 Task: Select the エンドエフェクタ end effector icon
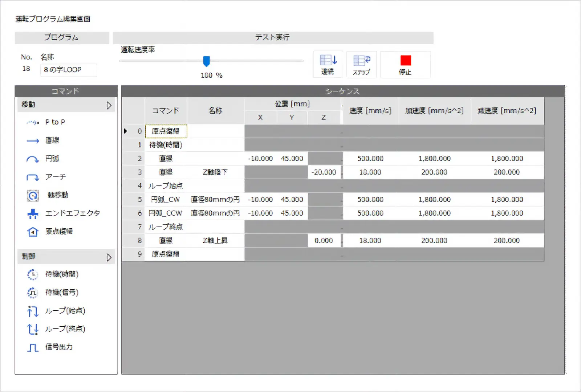(33, 214)
